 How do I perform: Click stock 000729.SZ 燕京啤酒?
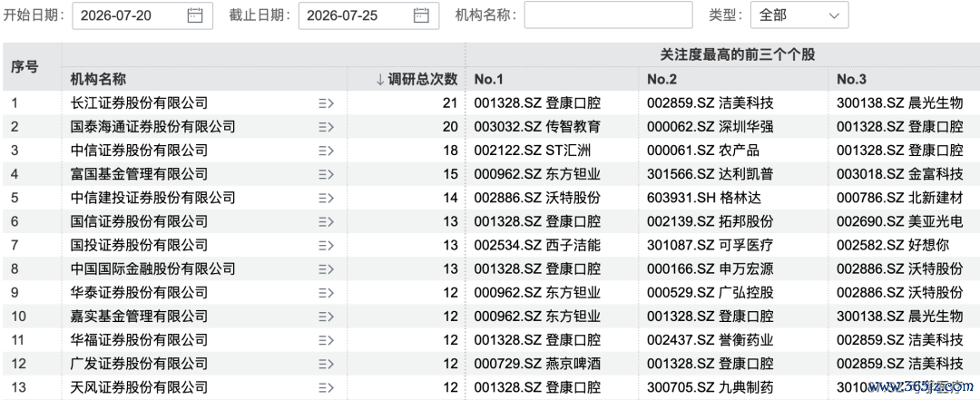537,365
